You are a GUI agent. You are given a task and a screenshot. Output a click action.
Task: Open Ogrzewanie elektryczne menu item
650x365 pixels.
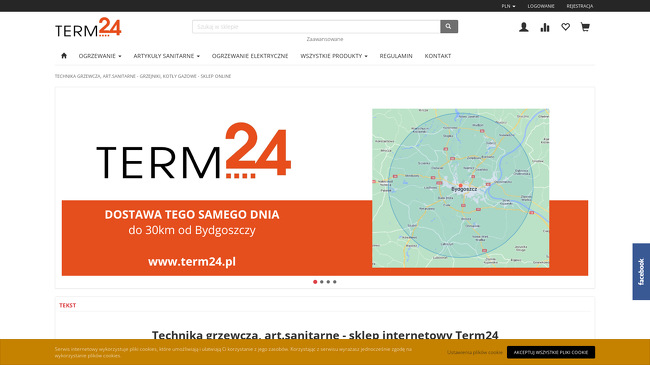[250, 56]
